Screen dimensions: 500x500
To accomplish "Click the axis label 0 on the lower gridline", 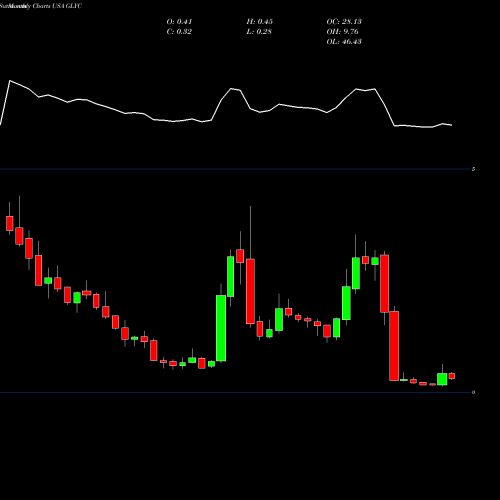I will pos(473,392).
